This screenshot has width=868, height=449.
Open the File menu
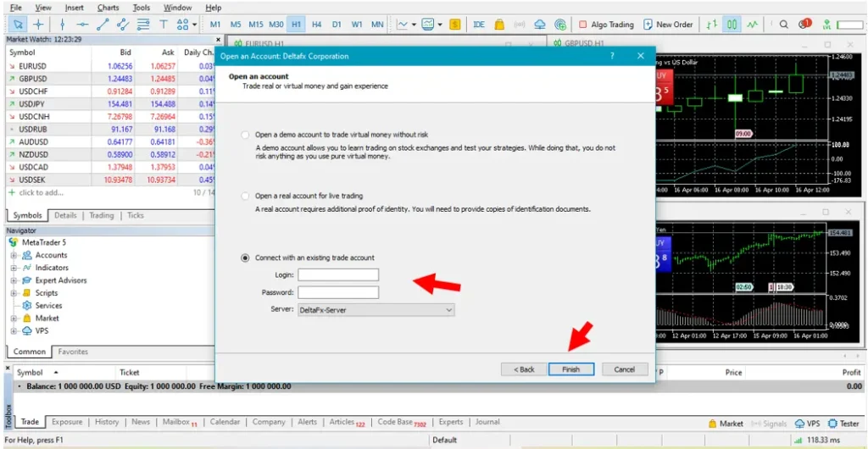click(x=16, y=8)
